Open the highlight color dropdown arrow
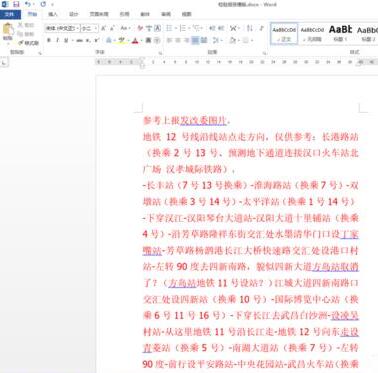The width and height of the screenshot is (378, 373). [128, 41]
